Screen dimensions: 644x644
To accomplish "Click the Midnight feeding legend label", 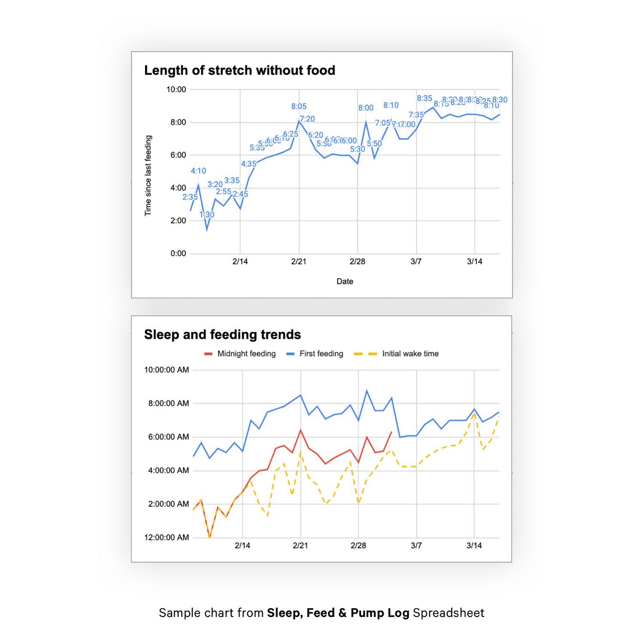I will (x=246, y=354).
